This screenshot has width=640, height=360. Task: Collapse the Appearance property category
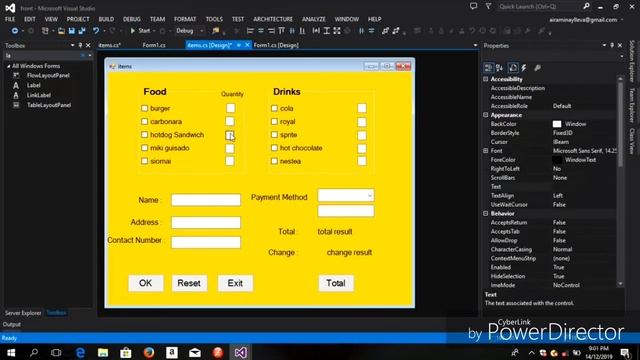pyautogui.click(x=486, y=115)
